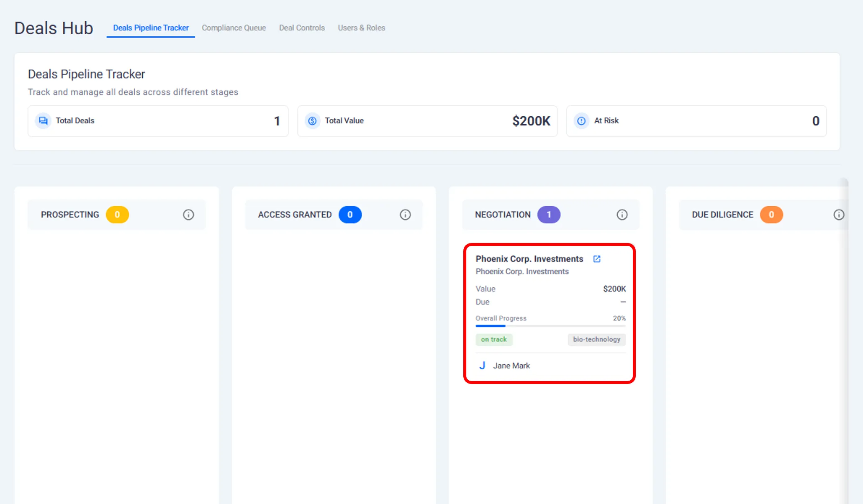Click the Negotiation count badge
Screen dimensions: 863x504
click(x=549, y=215)
